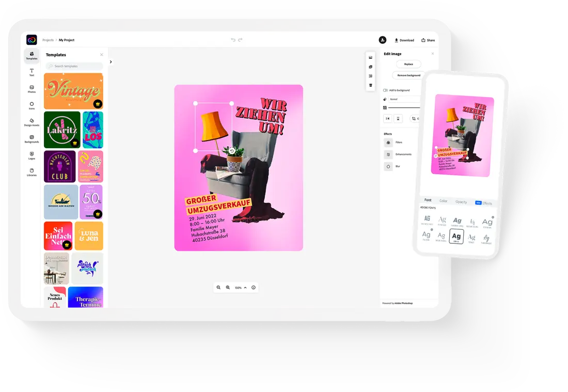
Task: Open the Backgrounds panel
Action: point(31,139)
